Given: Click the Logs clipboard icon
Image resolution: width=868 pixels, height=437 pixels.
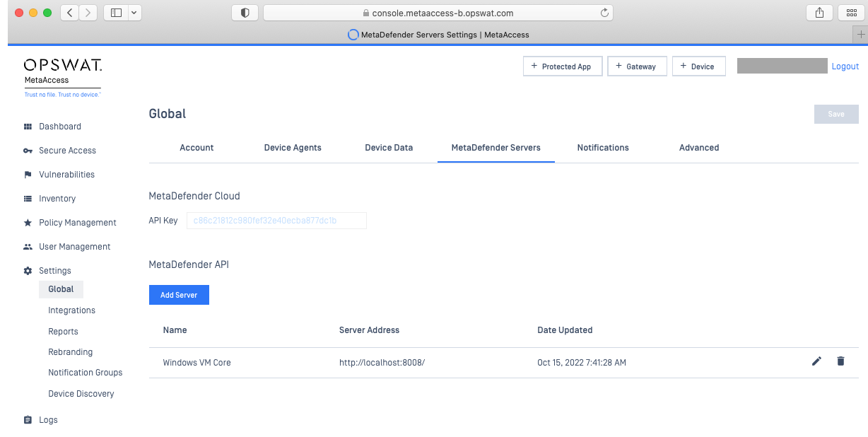Looking at the screenshot, I should (28, 420).
